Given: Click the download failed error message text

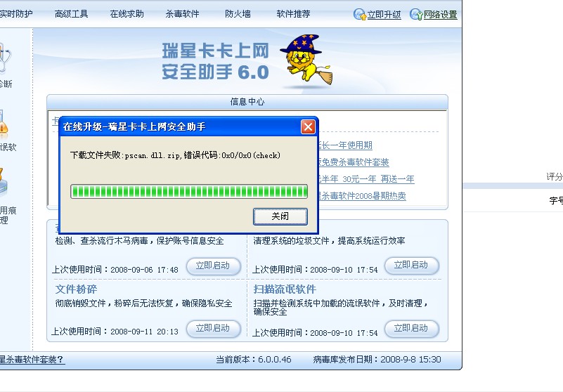Looking at the screenshot, I should tap(175, 155).
